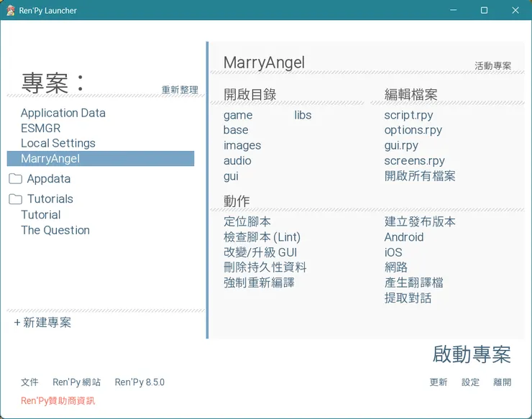Expand the Tutorials folder label
The width and height of the screenshot is (532, 419).
click(50, 199)
